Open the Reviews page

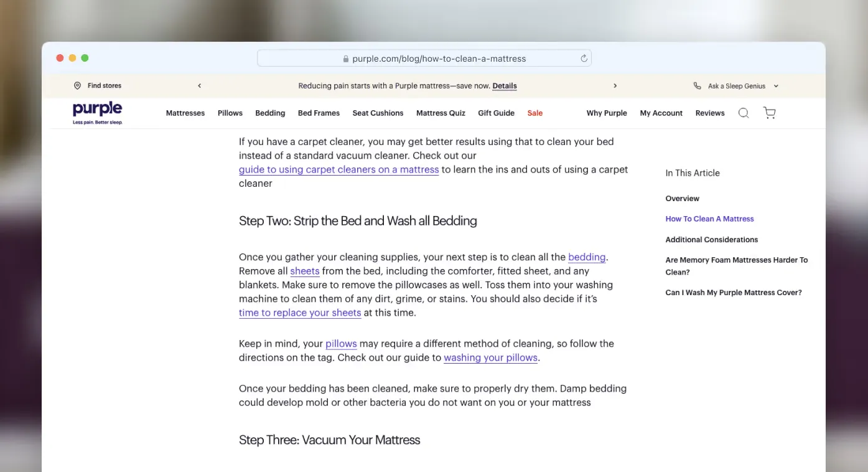coord(710,113)
